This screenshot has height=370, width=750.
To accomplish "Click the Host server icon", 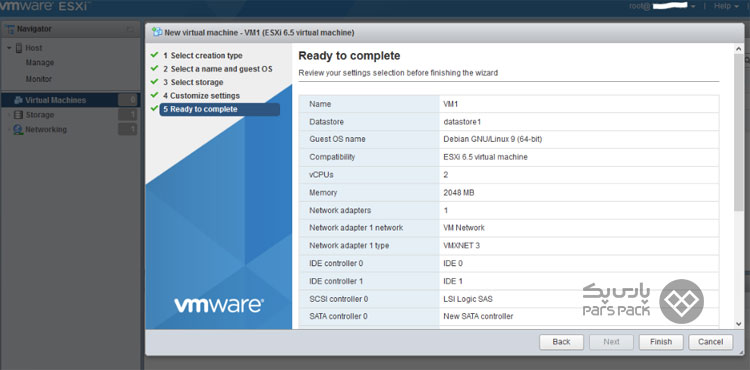I will point(19,48).
